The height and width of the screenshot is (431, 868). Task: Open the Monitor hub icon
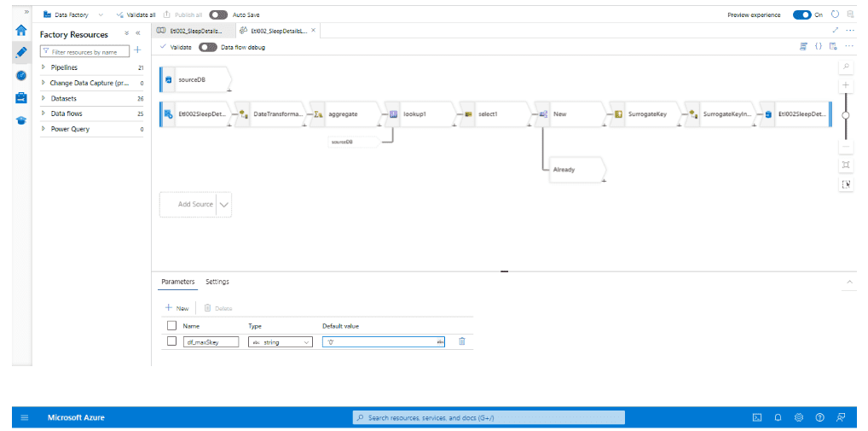pyautogui.click(x=21, y=75)
